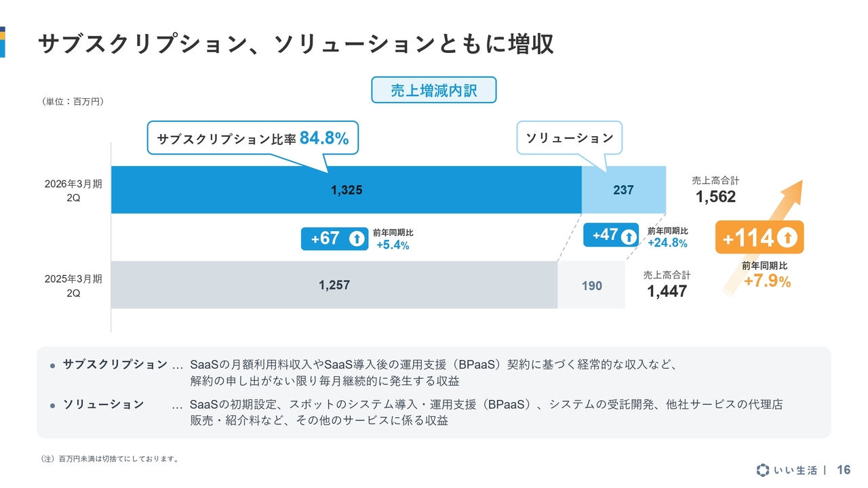868x488 pixels.
Task: Click the 2026年3月期 2Q axis label
Action: (x=73, y=190)
